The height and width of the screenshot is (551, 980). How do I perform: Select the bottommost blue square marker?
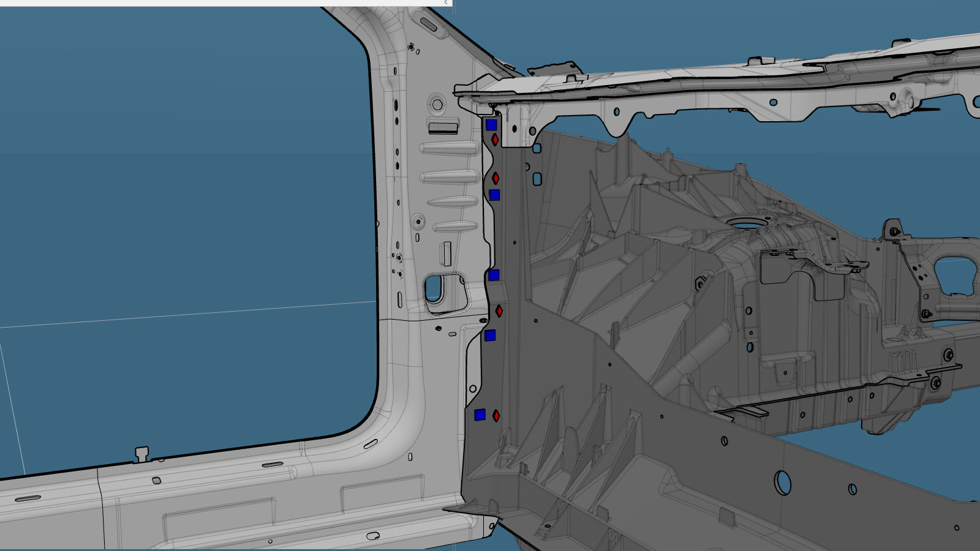coord(480,415)
